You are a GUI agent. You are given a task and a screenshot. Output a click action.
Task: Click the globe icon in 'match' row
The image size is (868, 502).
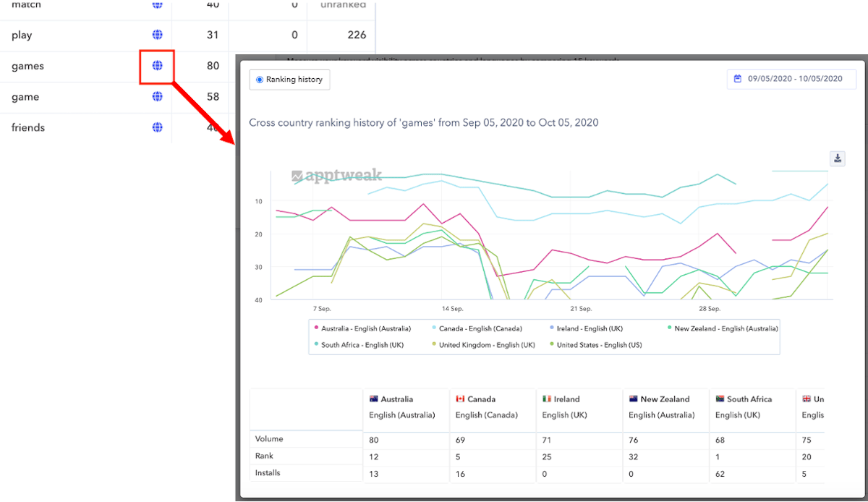point(157,5)
